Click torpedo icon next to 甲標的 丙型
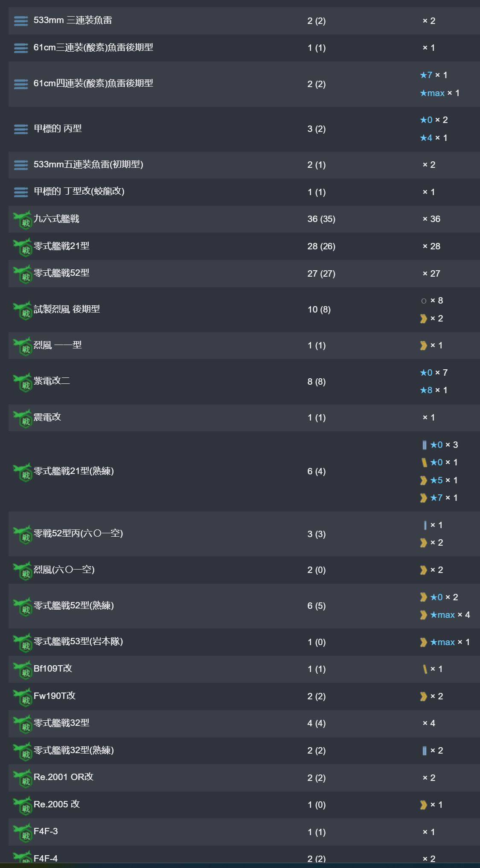 pyautogui.click(x=21, y=129)
